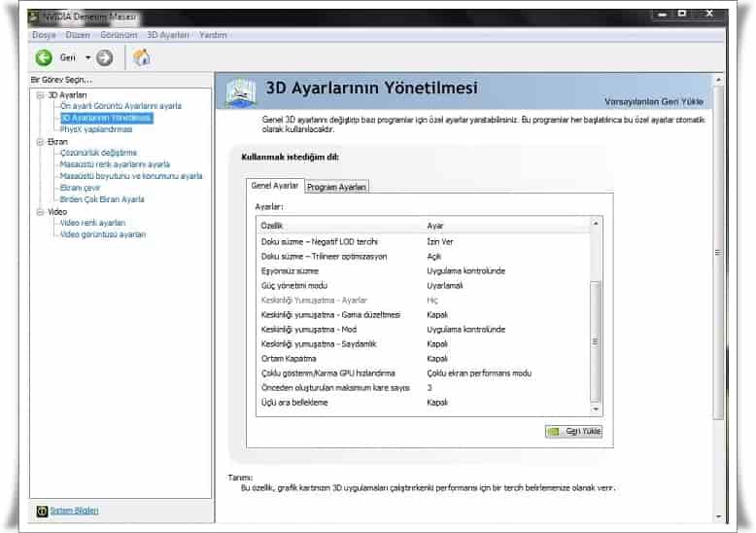Select Çözünürlük değiştirme tree item
Screen dimensions: 756x533
98,153
